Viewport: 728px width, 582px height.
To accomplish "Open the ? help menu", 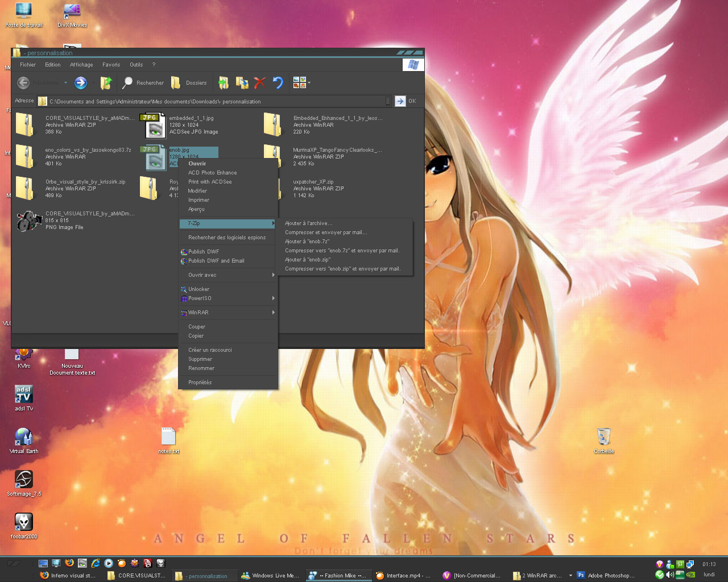I will pyautogui.click(x=154, y=65).
